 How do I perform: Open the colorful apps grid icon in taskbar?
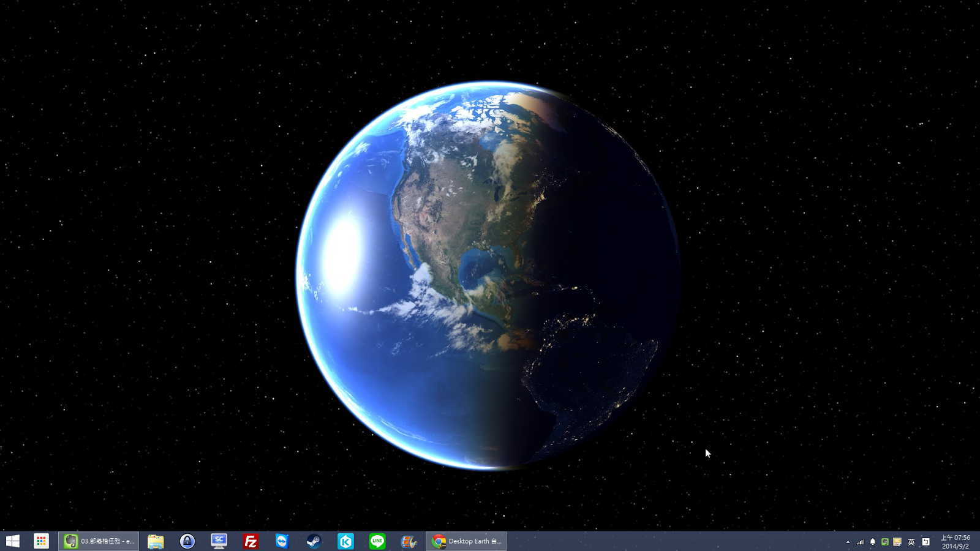click(x=41, y=541)
